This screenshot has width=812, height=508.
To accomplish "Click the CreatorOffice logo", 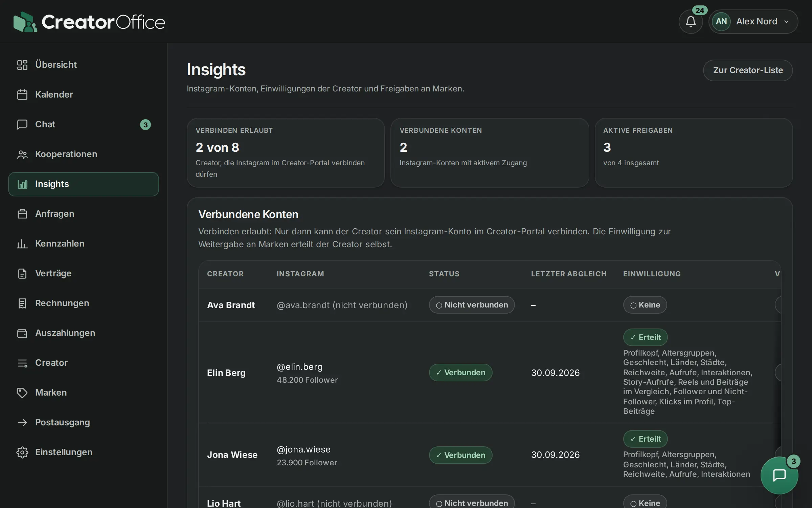I will 89,22.
